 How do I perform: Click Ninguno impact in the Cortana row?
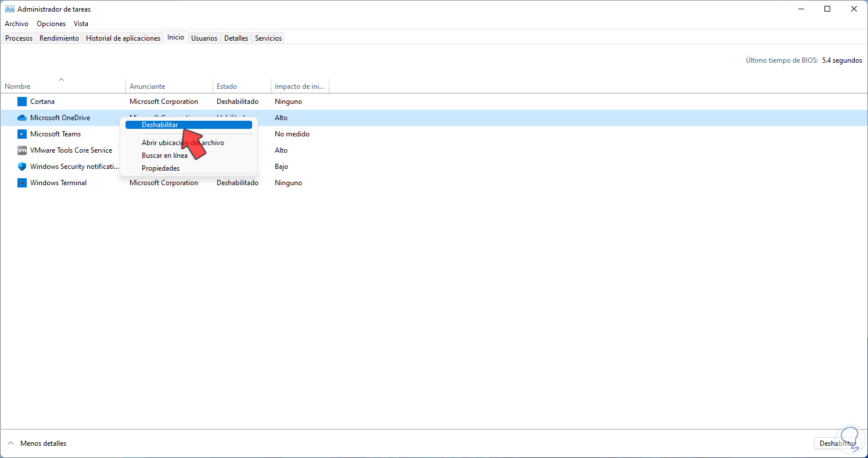289,102
